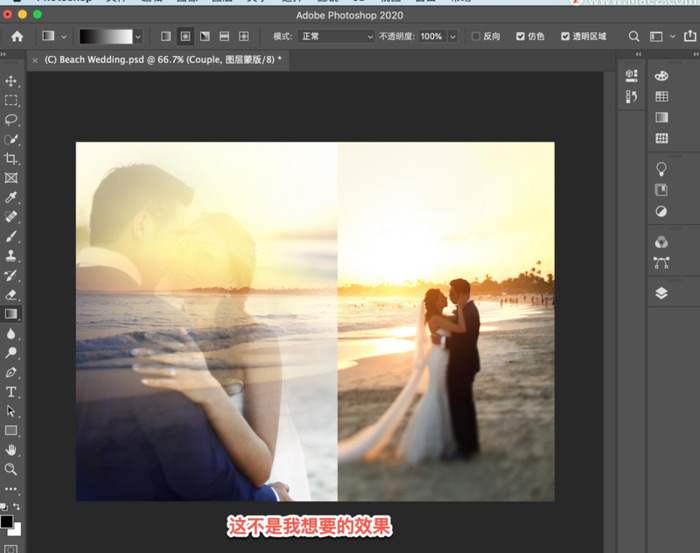Select the radial gradient style button
Image resolution: width=700 pixels, height=553 pixels.
tap(185, 36)
